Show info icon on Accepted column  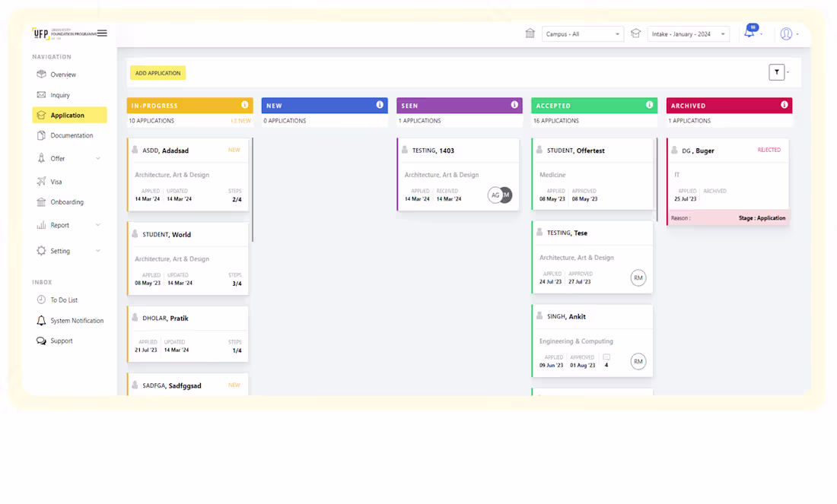click(649, 105)
